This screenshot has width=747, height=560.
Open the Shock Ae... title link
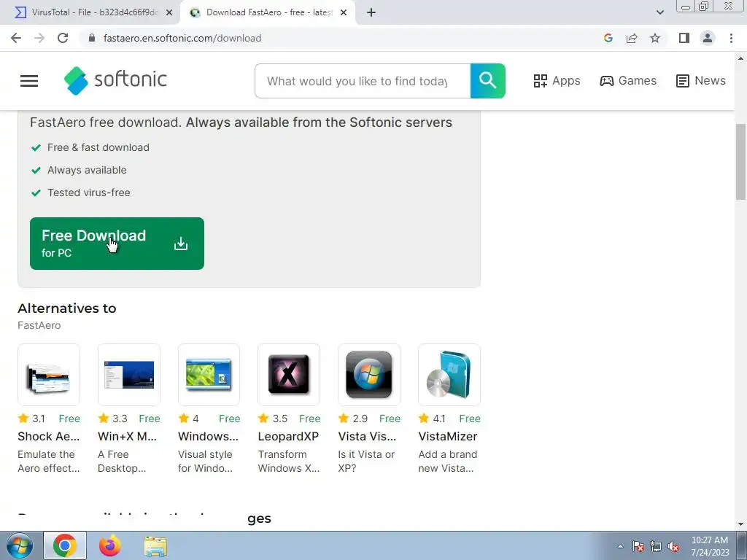49,436
